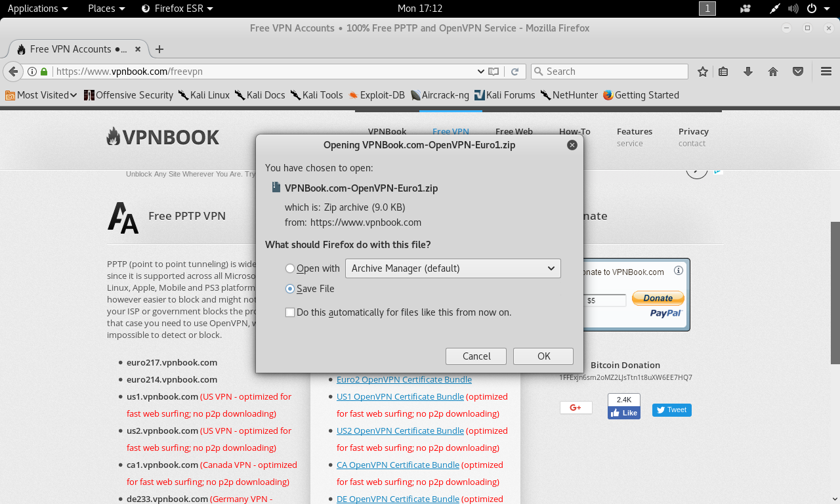Open the US1 OpenVPN Certificate Bundle link
This screenshot has height=504, width=840.
pos(400,396)
